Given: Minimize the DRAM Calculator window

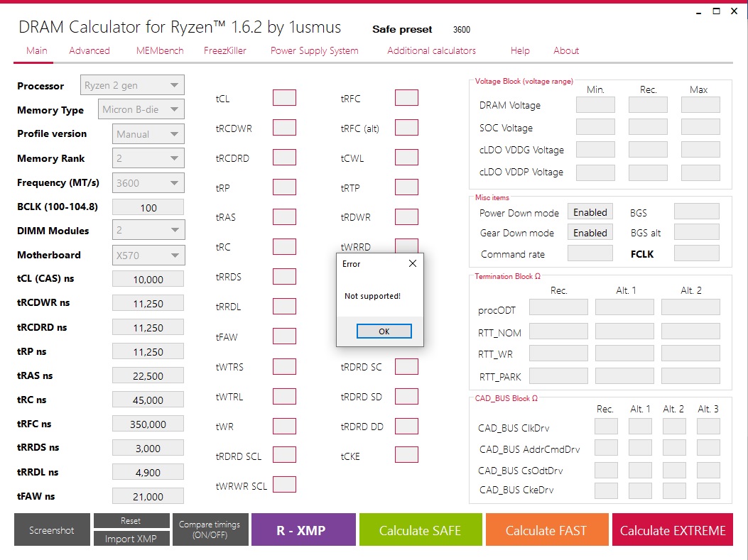Looking at the screenshot, I should point(698,11).
